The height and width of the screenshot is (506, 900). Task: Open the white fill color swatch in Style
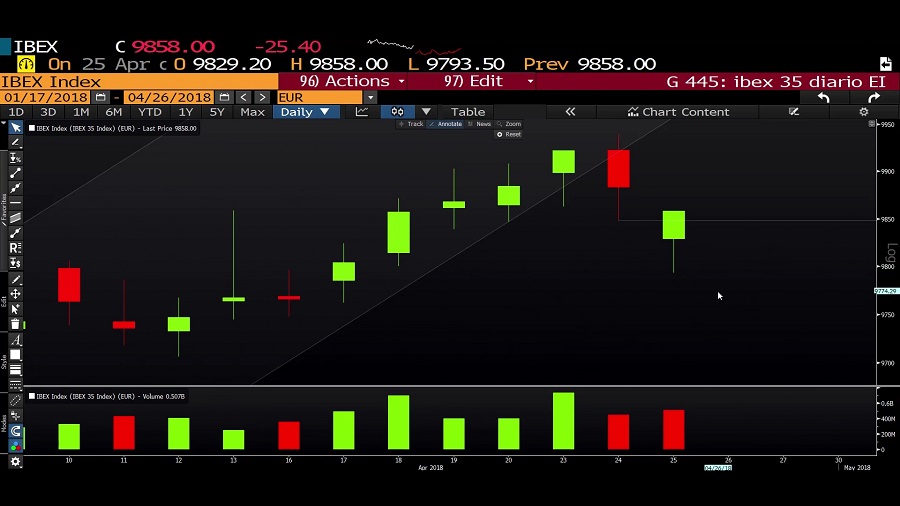coord(15,355)
